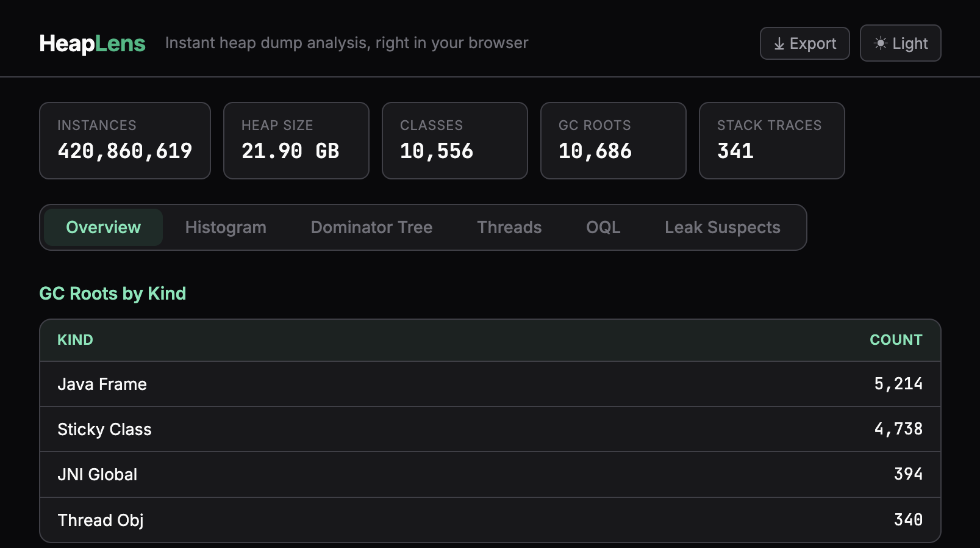Click the HeapLens logo
The width and height of the screenshot is (980, 548).
point(92,43)
